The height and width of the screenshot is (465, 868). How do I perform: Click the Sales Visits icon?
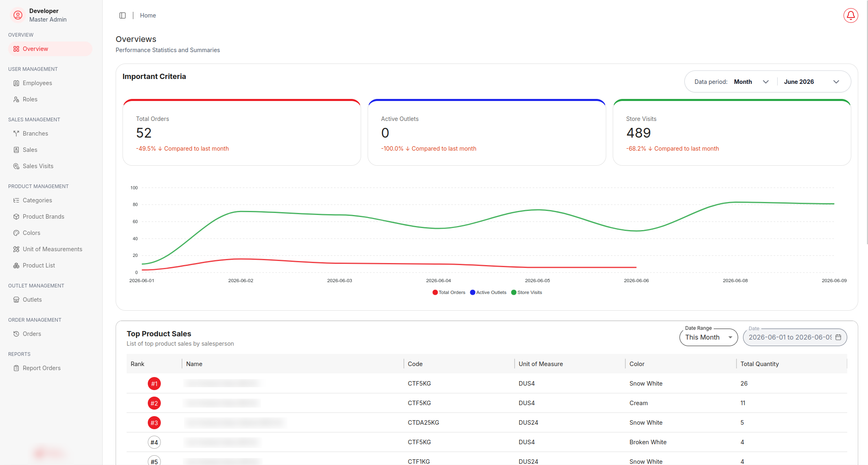pyautogui.click(x=16, y=166)
